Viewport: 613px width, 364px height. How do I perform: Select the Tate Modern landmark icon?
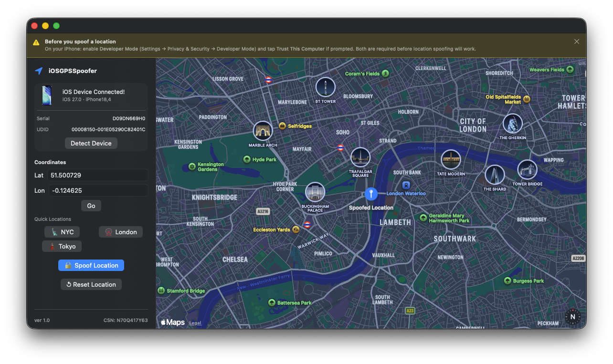(x=451, y=160)
